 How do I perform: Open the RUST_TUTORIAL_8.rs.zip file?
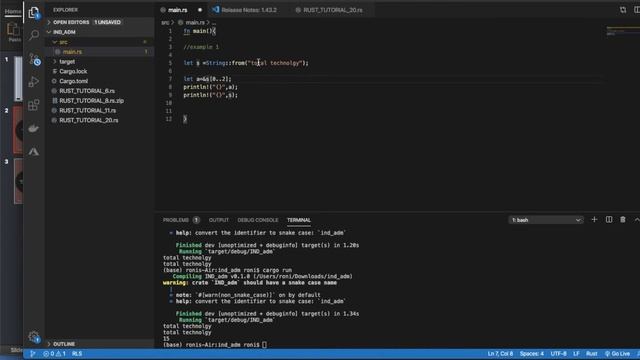91,101
